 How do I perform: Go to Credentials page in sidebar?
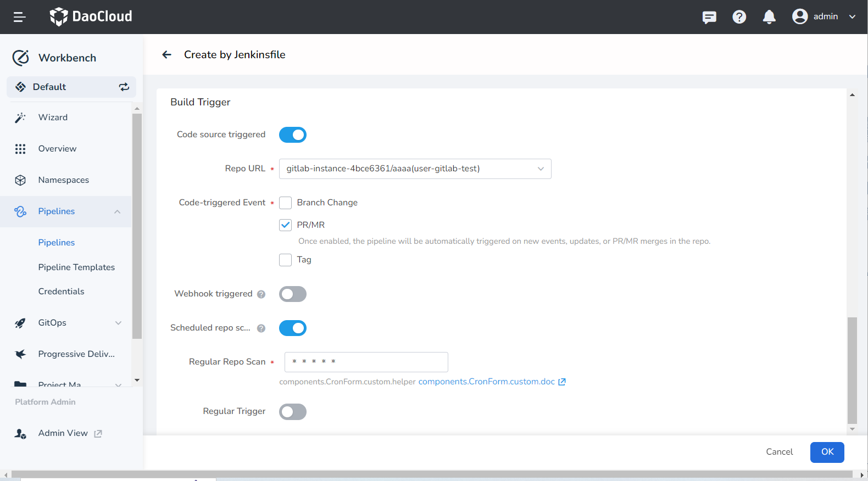click(61, 292)
